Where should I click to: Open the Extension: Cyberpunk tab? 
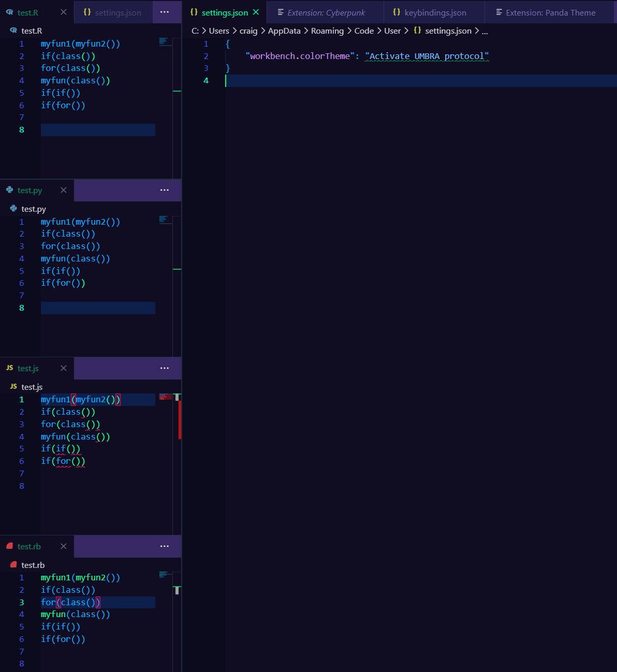tap(326, 12)
